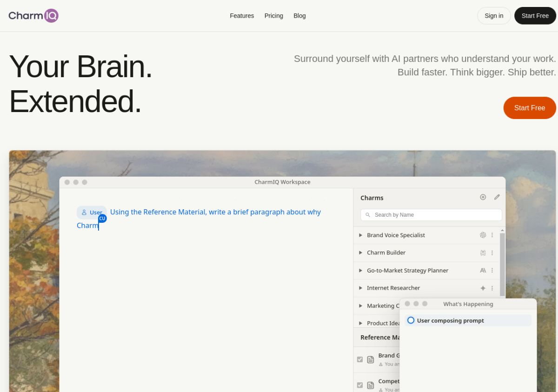The image size is (558, 392).
Task: Toggle checkbox for Compet reference document
Action: 360,385
